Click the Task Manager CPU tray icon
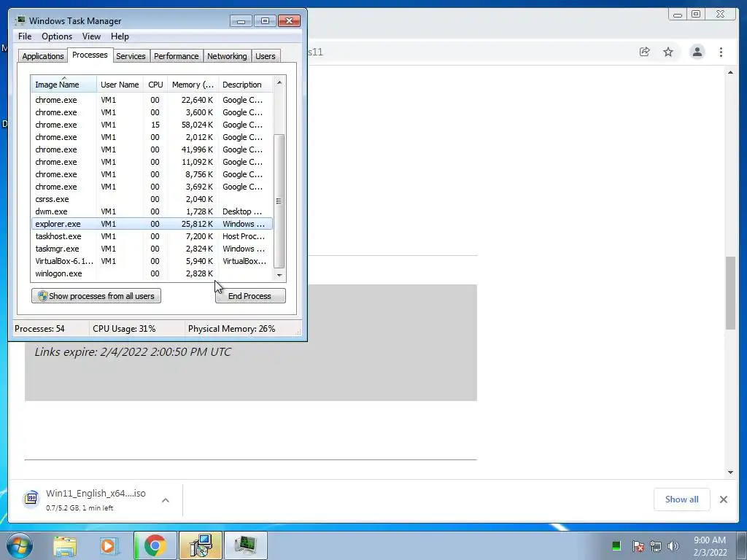 click(616, 545)
